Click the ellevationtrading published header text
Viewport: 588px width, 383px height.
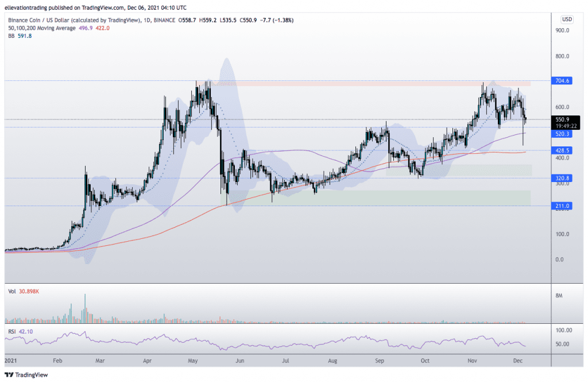(96, 7)
